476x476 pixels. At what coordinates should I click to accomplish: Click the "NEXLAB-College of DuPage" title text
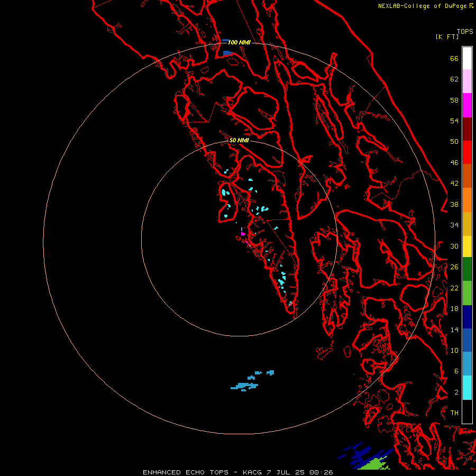[423, 6]
